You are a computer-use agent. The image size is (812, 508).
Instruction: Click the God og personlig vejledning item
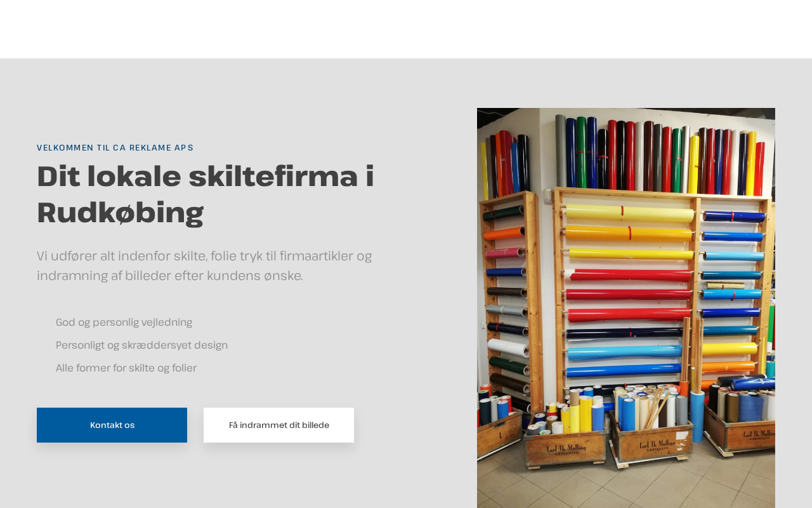124,322
